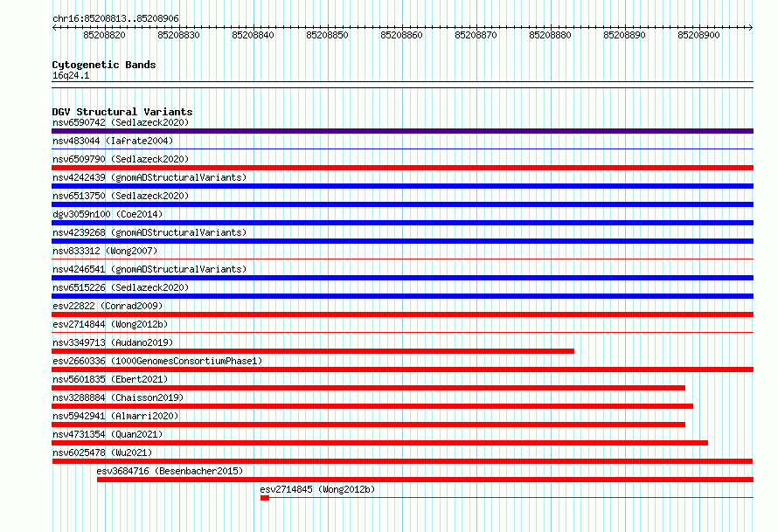This screenshot has width=778, height=532.
Task: Click ruler position 85208860
Action: 401,35
